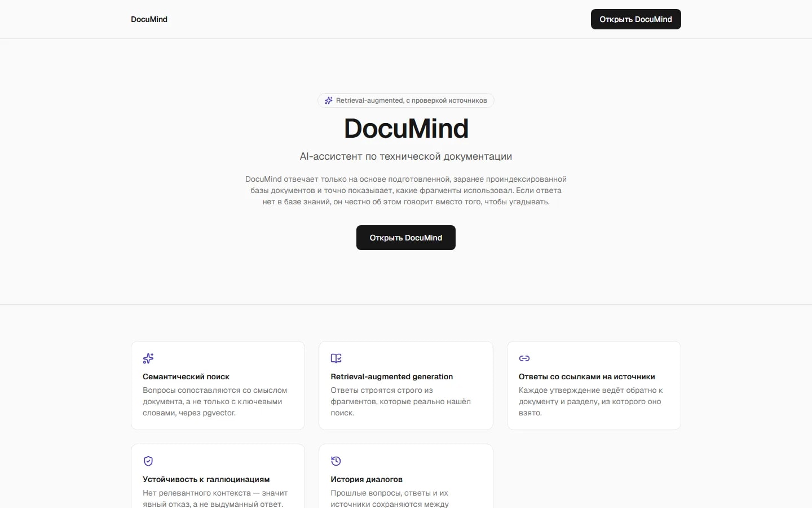Click the large DocuMind hero title
The height and width of the screenshot is (508, 812).
coord(406,129)
